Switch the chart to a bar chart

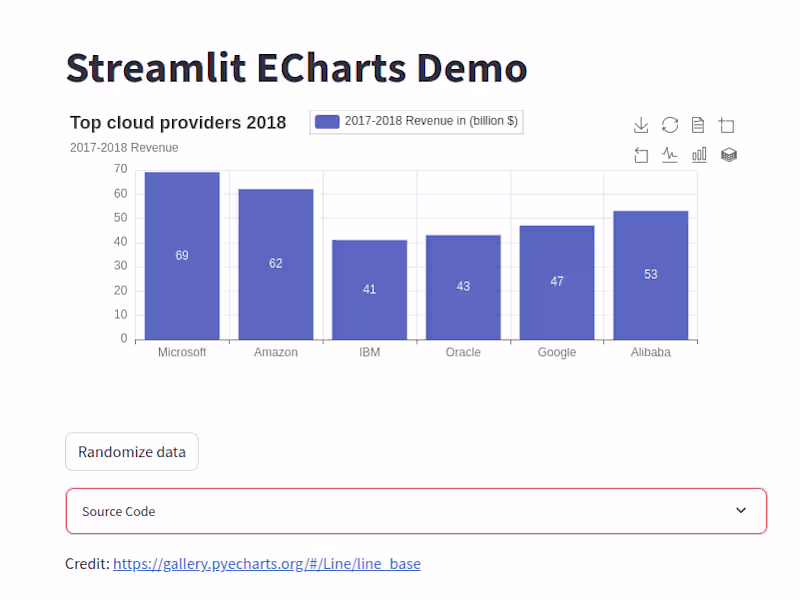(698, 154)
